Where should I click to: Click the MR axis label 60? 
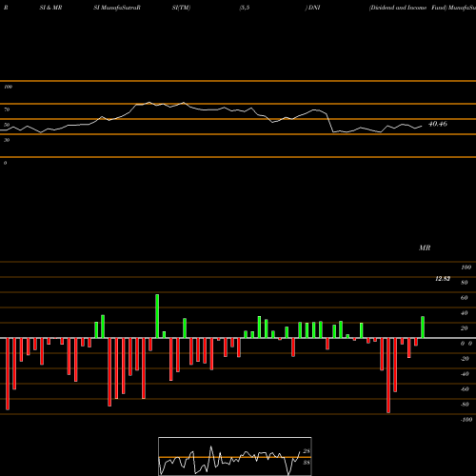(465, 298)
